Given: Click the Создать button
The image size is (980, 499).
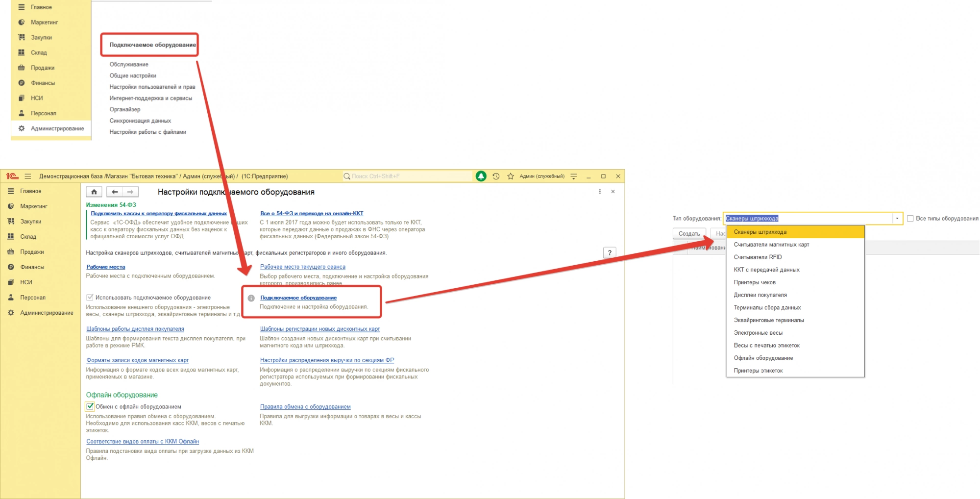Looking at the screenshot, I should [689, 234].
